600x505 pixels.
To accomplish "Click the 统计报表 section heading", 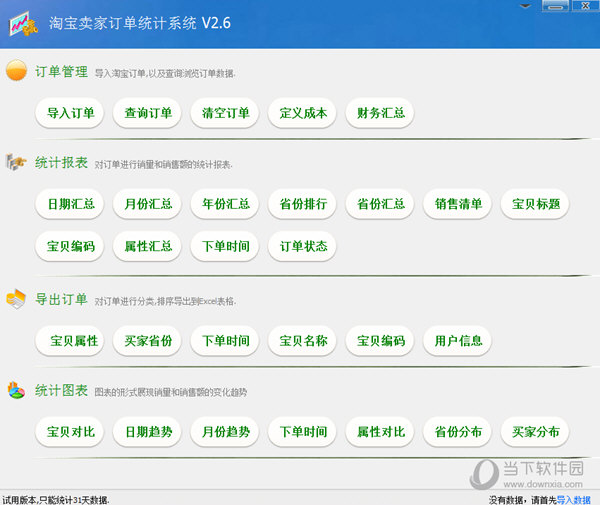I will click(62, 163).
